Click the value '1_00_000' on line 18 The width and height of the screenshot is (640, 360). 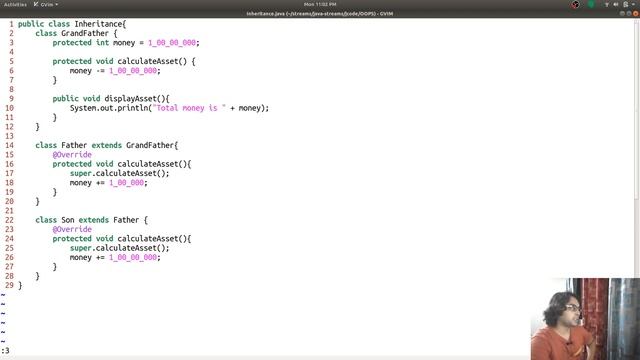click(126, 183)
